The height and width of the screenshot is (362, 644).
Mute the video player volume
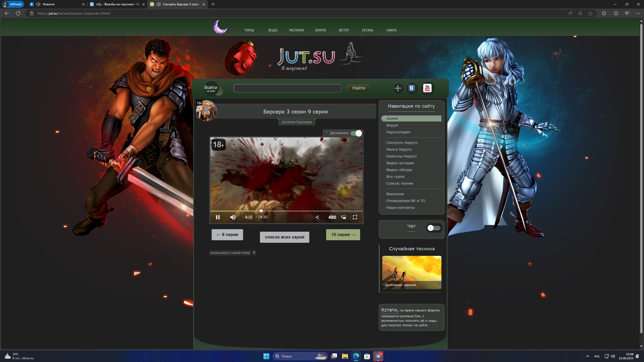(233, 217)
